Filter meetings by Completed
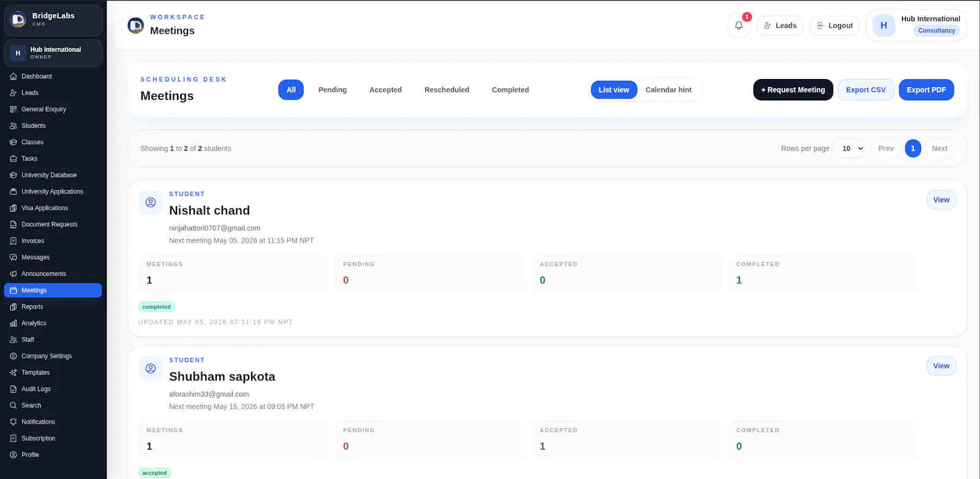 click(x=510, y=90)
